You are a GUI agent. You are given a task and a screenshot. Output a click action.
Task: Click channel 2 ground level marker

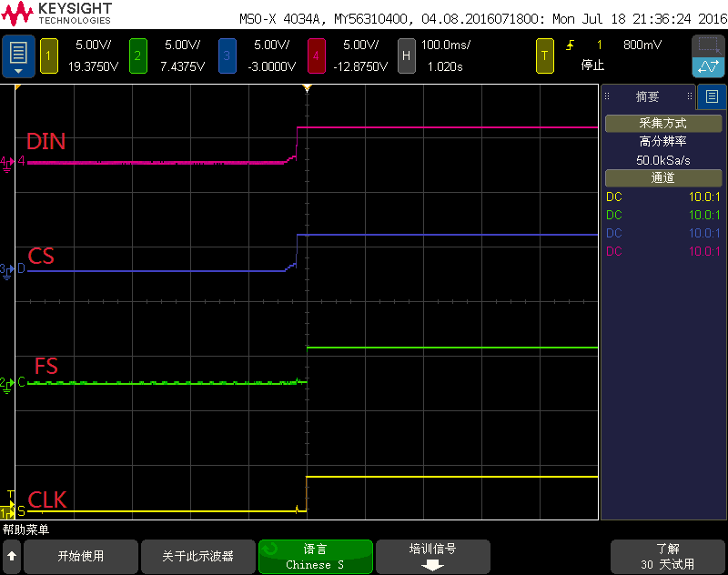click(7, 384)
